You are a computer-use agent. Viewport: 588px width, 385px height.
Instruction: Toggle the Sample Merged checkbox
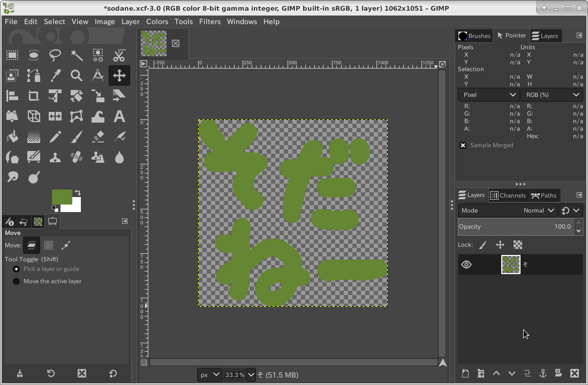click(463, 146)
